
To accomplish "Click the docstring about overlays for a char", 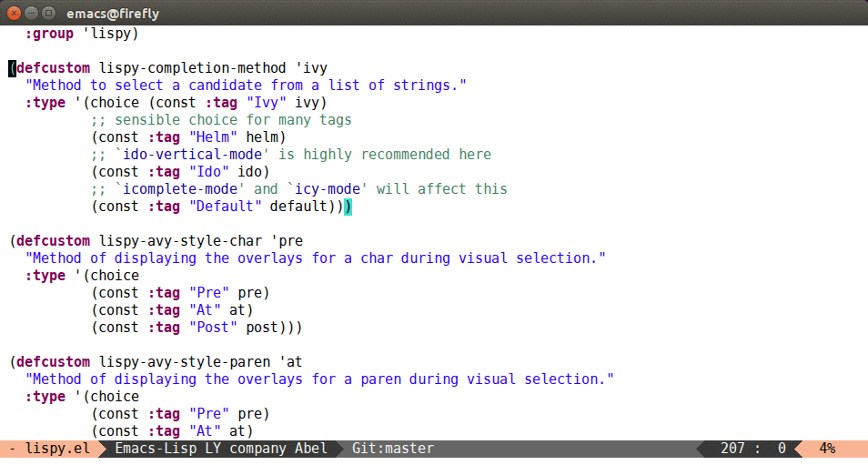I will click(316, 258).
